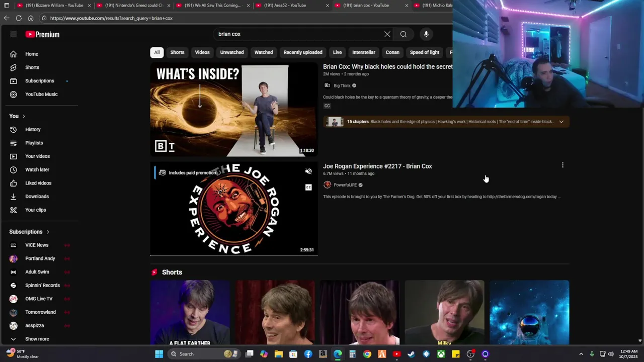
Task: Switch to the Bizzarre William browser tab
Action: [x=53, y=6]
